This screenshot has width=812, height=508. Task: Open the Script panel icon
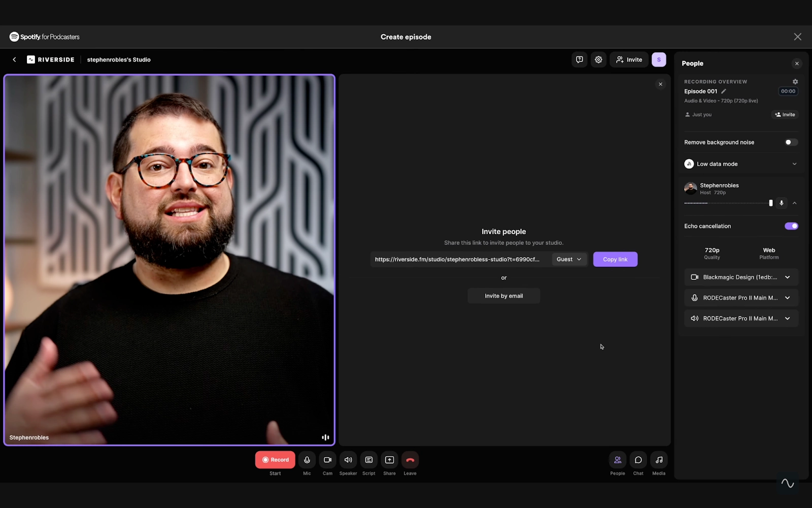coord(368,460)
